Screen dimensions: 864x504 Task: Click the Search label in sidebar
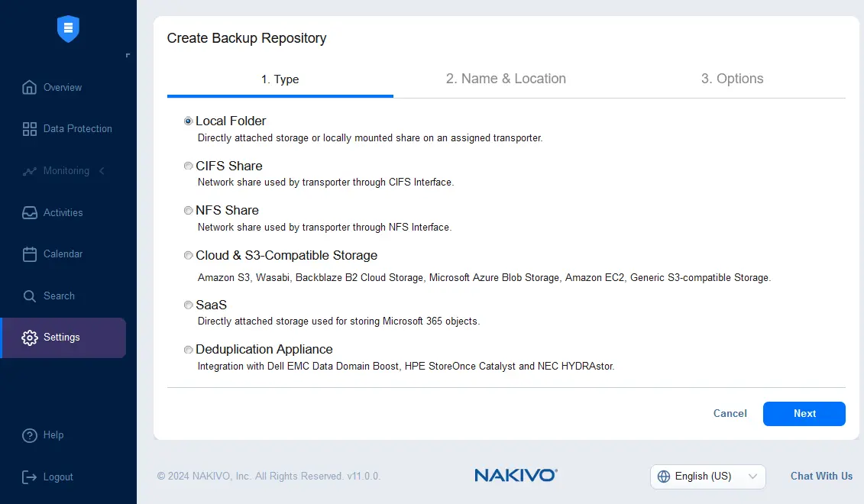(59, 296)
